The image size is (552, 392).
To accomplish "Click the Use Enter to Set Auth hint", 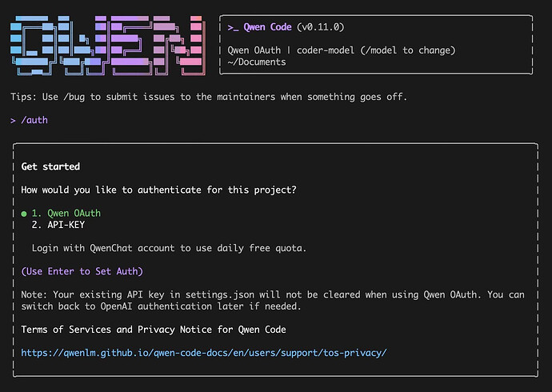I will click(x=82, y=271).
